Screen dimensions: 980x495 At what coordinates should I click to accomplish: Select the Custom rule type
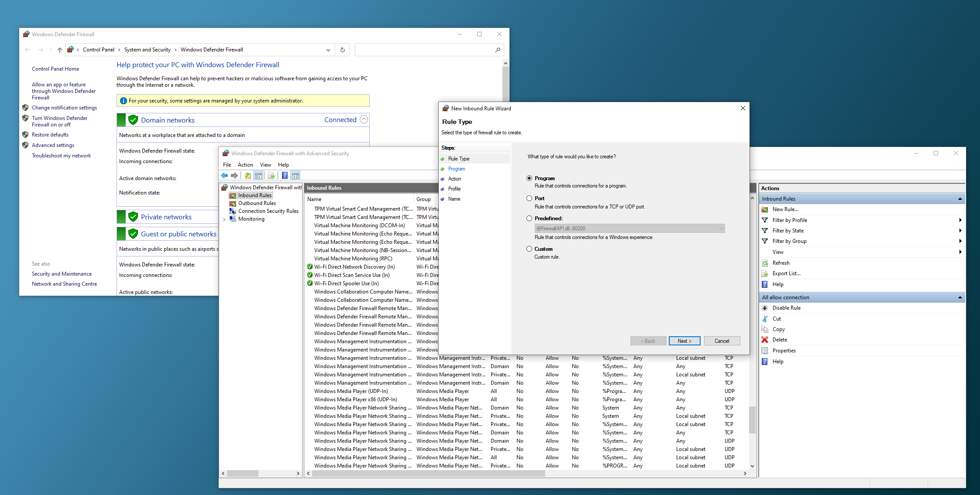[x=529, y=249]
